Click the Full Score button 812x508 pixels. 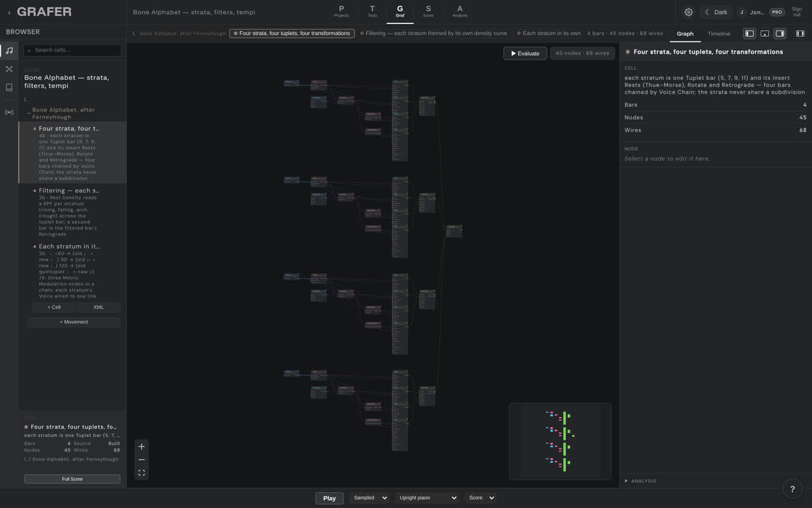pyautogui.click(x=72, y=479)
